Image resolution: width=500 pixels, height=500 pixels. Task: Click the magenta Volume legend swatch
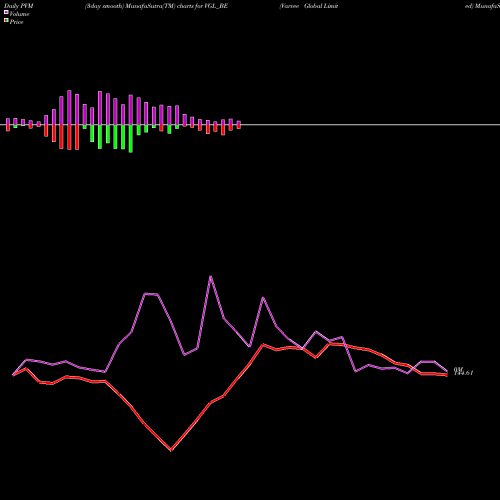pos(6,12)
